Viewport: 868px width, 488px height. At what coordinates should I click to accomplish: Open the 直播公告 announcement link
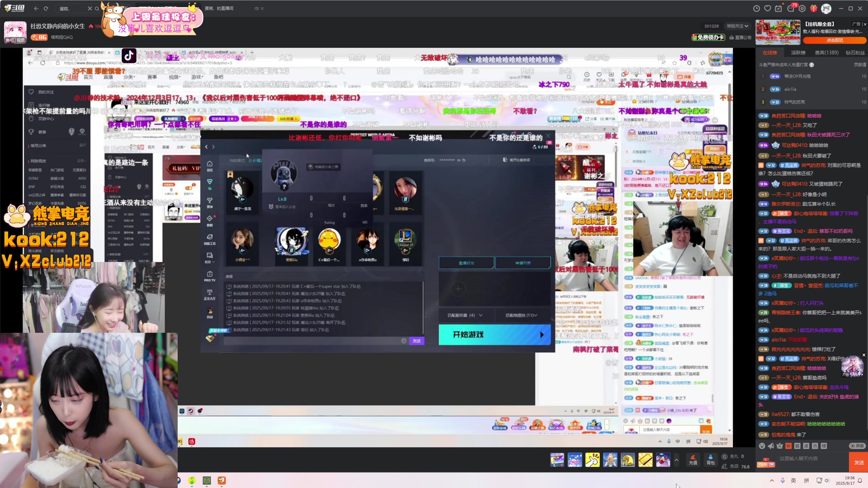[x=741, y=37]
